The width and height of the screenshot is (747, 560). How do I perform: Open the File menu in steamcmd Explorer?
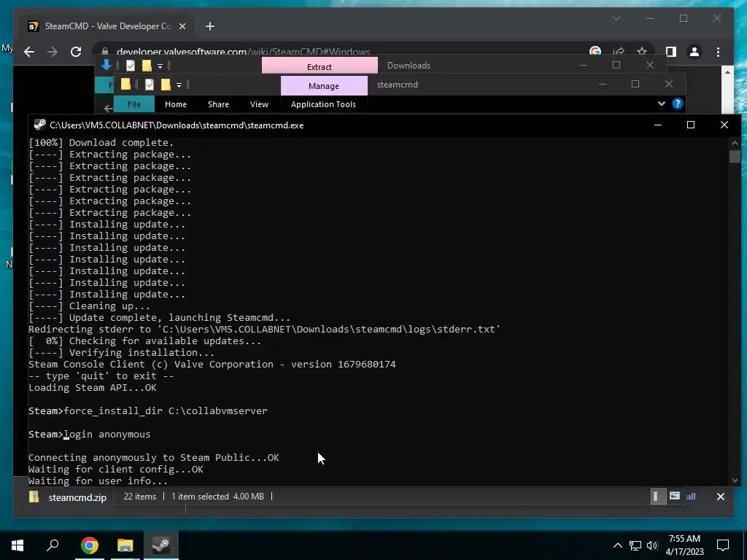point(134,104)
